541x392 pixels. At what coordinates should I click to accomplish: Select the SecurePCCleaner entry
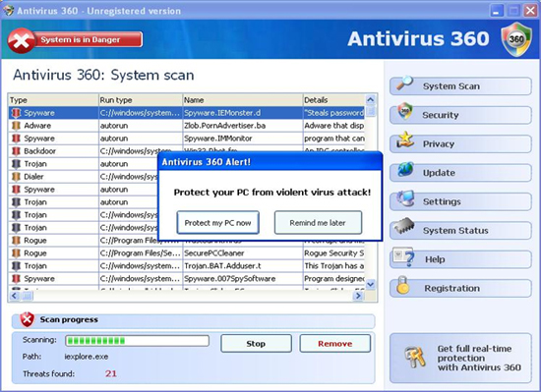213,253
